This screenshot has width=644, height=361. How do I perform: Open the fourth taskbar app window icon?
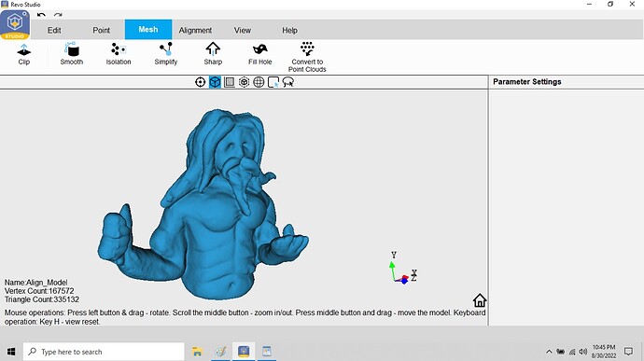[267, 352]
